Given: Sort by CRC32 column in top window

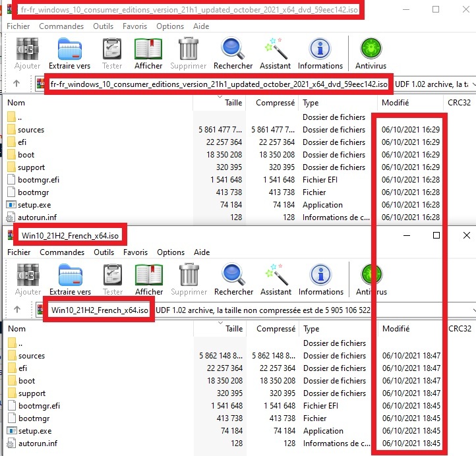Looking at the screenshot, I should pos(460,103).
